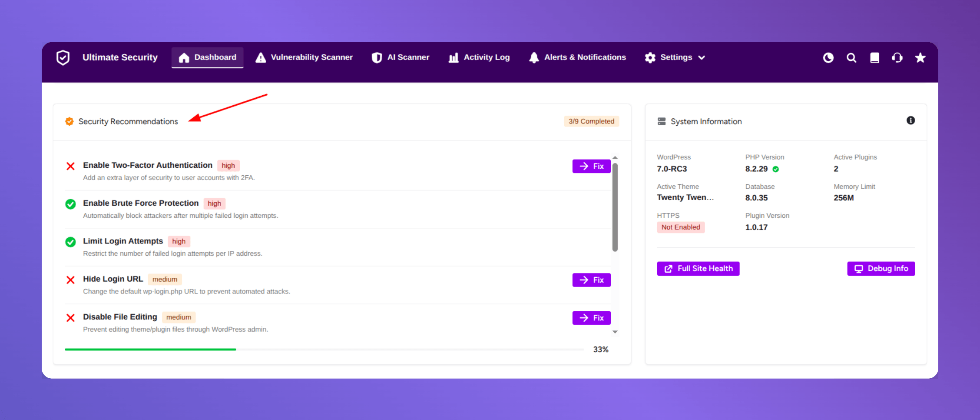Viewport: 980px width, 420px height.
Task: Open the Dashboard tab
Action: 207,57
